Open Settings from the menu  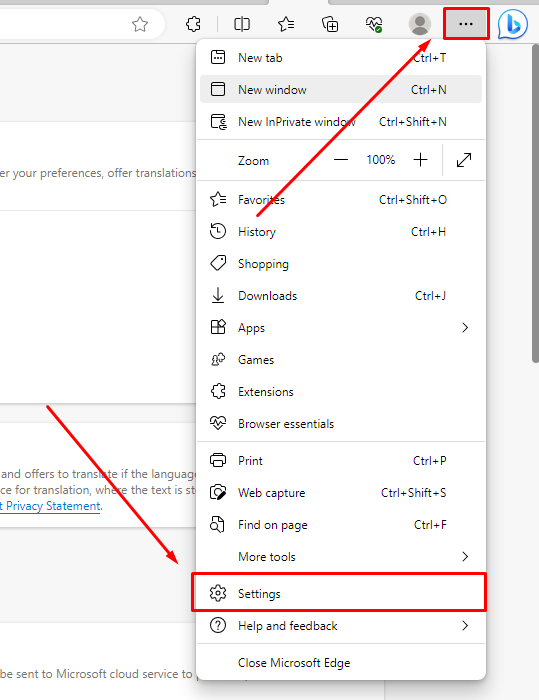click(341, 593)
